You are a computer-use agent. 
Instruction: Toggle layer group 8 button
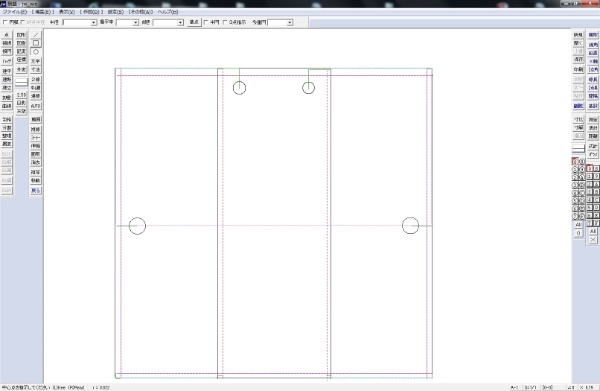596,169
